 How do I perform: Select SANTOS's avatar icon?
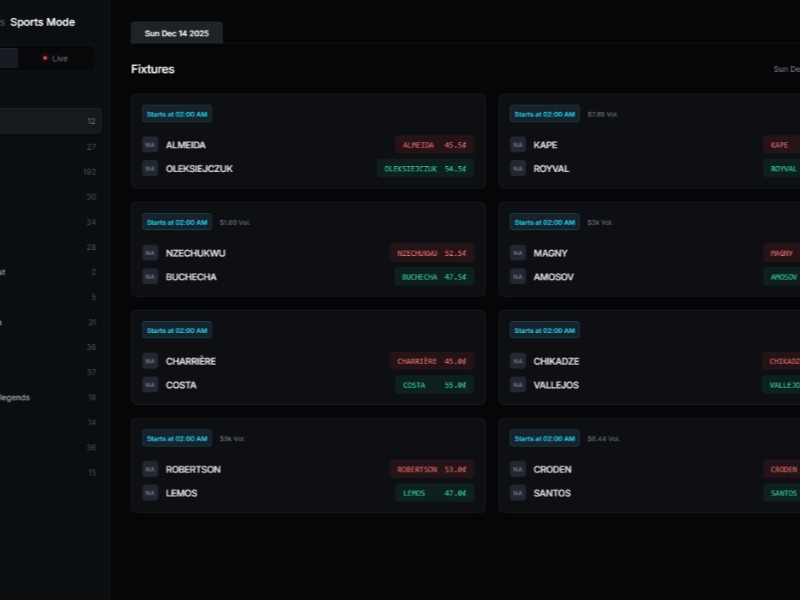coord(518,493)
